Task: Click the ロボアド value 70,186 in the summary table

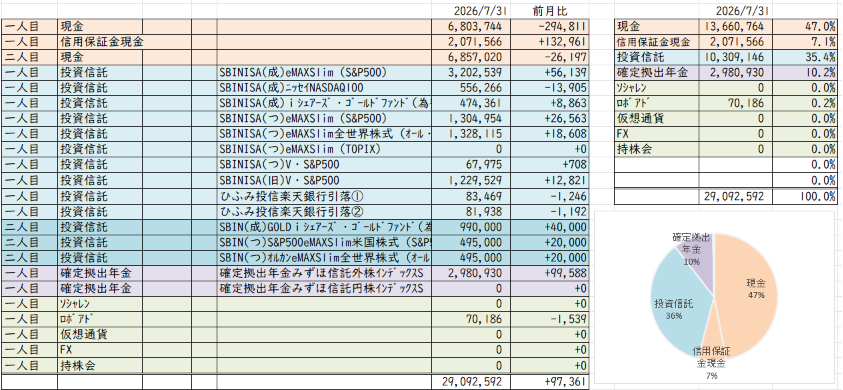Action: (x=736, y=103)
